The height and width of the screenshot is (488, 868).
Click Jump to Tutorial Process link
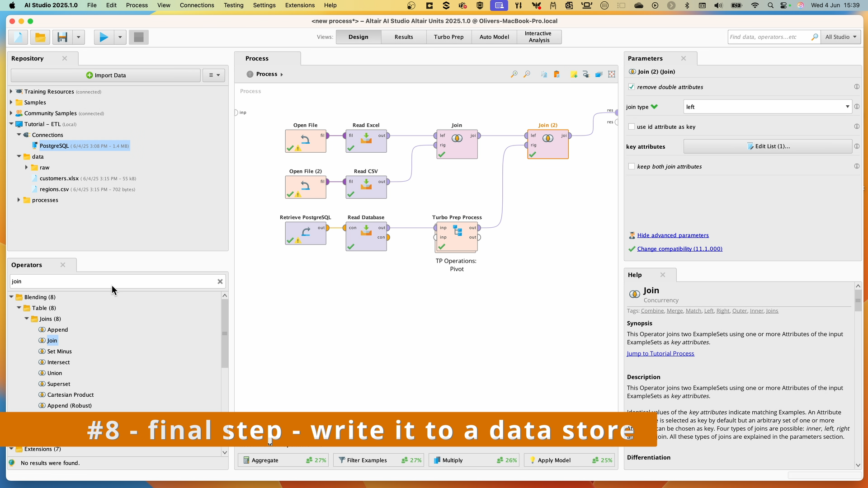pyautogui.click(x=660, y=354)
